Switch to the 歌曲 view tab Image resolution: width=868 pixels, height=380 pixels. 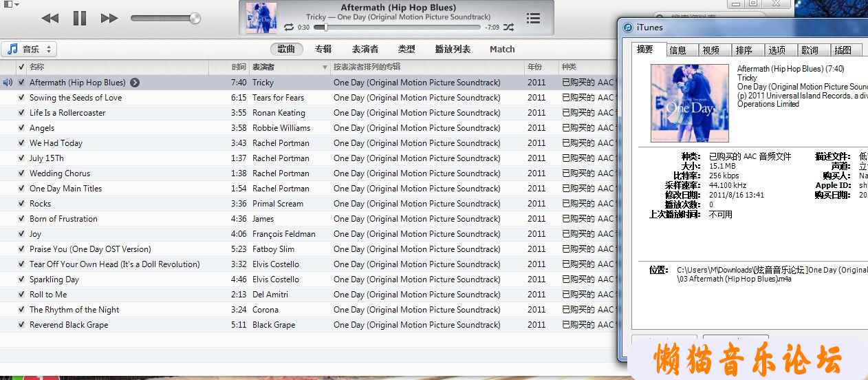point(286,50)
